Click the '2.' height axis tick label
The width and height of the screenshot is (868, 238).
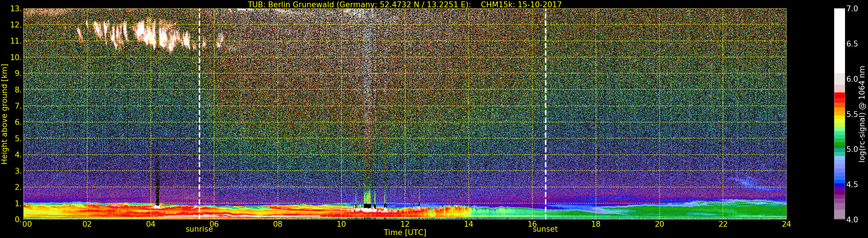18,187
